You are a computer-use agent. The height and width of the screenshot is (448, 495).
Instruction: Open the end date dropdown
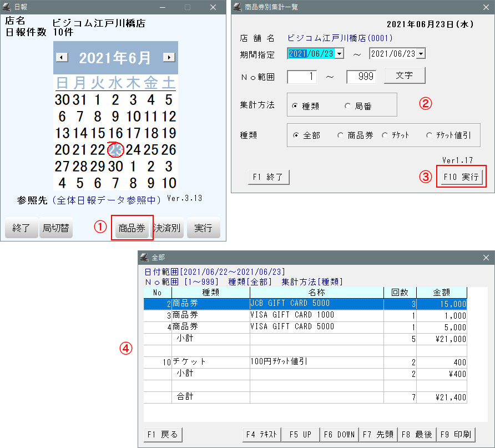click(x=421, y=53)
